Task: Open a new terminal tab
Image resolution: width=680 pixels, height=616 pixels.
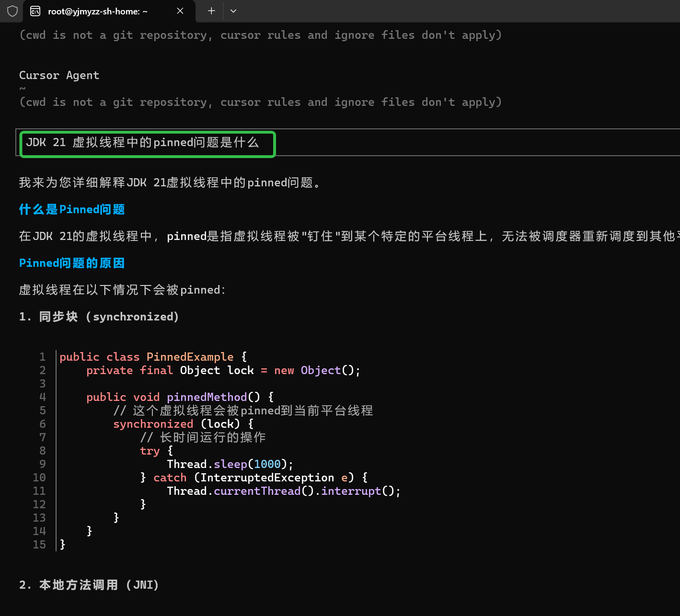Action: [211, 11]
